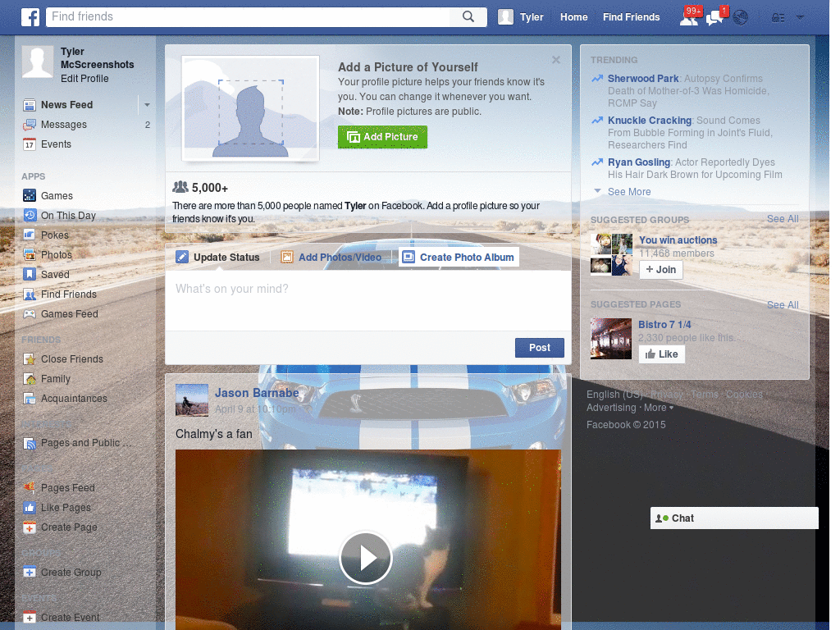Viewport: 840px width, 630px height.
Task: Open the More footer dropdown
Action: click(x=659, y=408)
